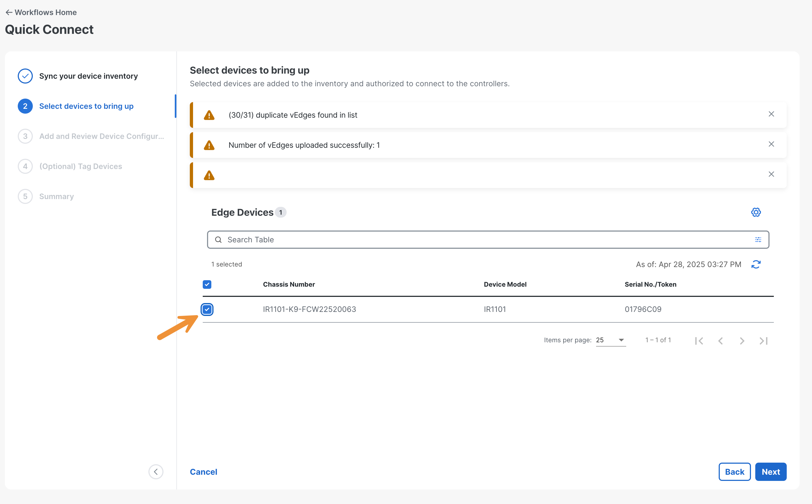Click warning icon of the empty alert
Viewport: 812px width, 504px height.
click(209, 175)
